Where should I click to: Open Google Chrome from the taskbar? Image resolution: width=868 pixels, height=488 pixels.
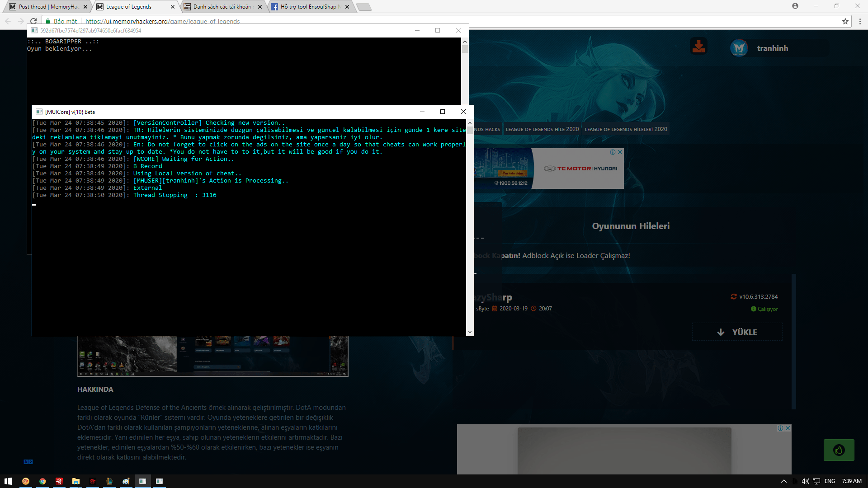[42, 481]
